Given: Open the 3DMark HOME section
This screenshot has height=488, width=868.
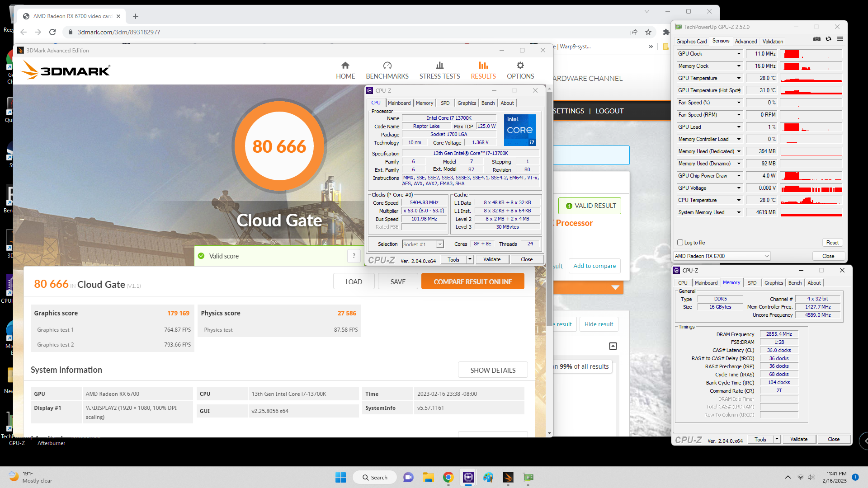Looking at the screenshot, I should 345,70.
